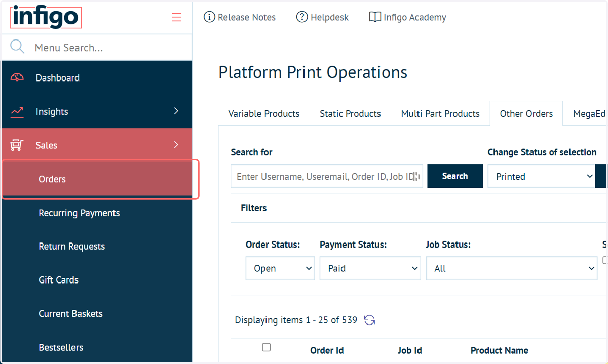Open the Release Notes link
608x364 pixels.
[240, 17]
